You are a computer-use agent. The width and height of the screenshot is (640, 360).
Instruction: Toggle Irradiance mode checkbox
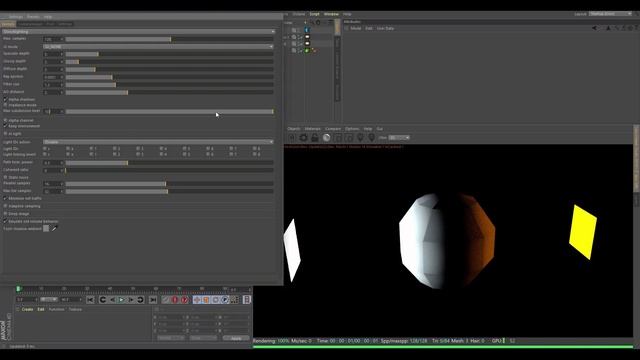pos(5,105)
